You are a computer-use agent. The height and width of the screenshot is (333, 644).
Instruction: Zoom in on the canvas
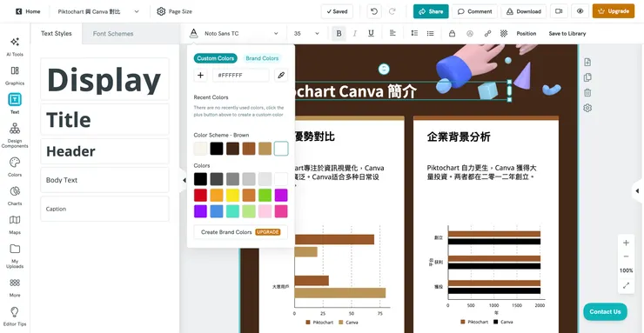[626, 243]
